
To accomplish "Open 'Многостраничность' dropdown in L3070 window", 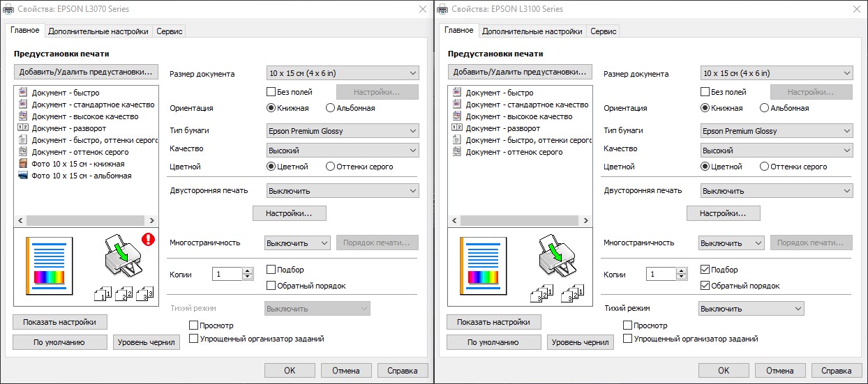I will click(x=297, y=243).
